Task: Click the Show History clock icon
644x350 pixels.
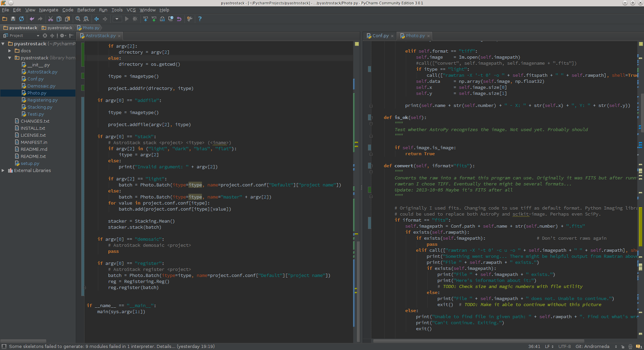Action: (x=171, y=19)
